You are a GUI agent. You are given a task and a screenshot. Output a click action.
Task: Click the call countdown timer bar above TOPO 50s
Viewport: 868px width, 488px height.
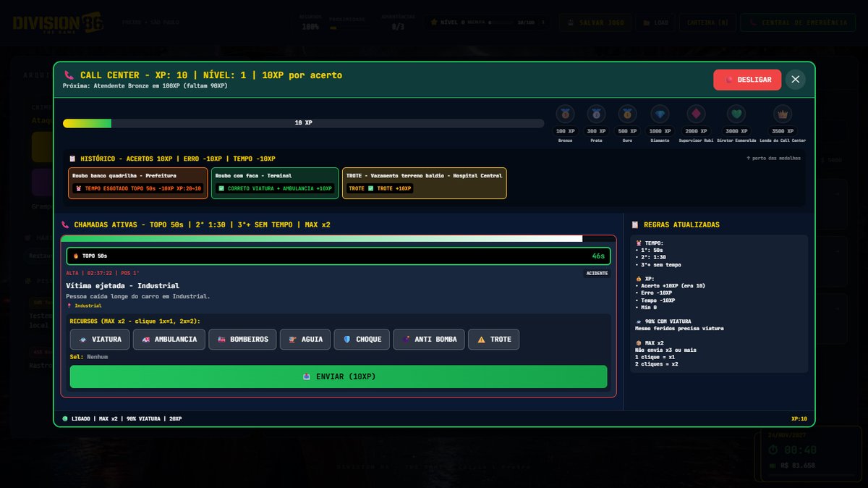tap(339, 238)
